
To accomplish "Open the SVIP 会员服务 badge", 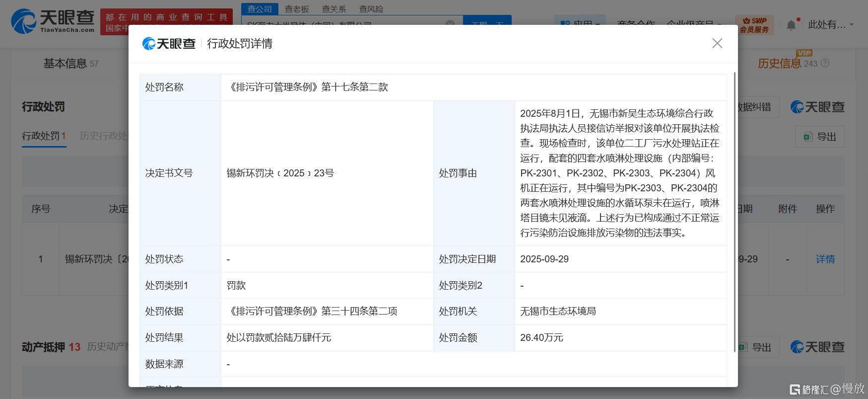I will [754, 24].
